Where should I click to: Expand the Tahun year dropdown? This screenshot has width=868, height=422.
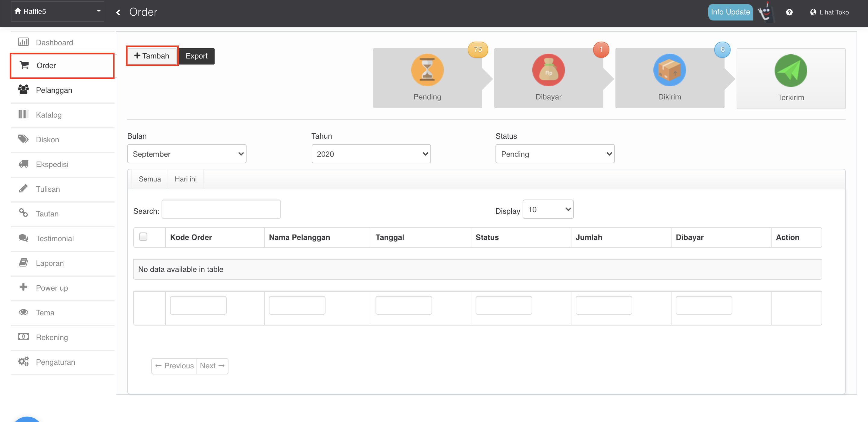coord(371,154)
